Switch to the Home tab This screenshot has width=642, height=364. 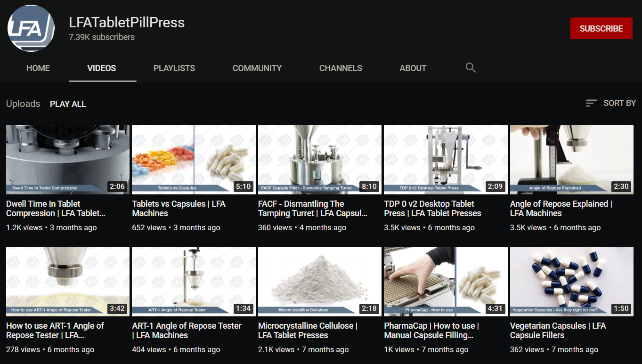(38, 68)
